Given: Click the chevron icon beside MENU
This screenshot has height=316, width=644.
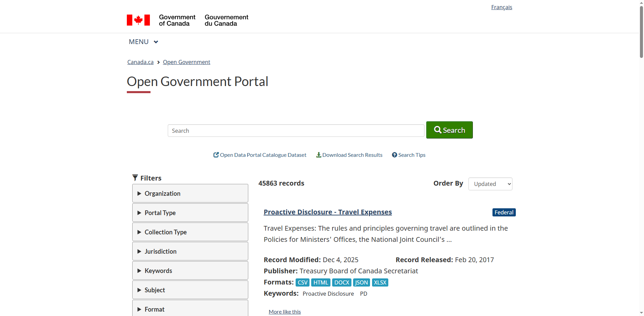Looking at the screenshot, I should 156,42.
